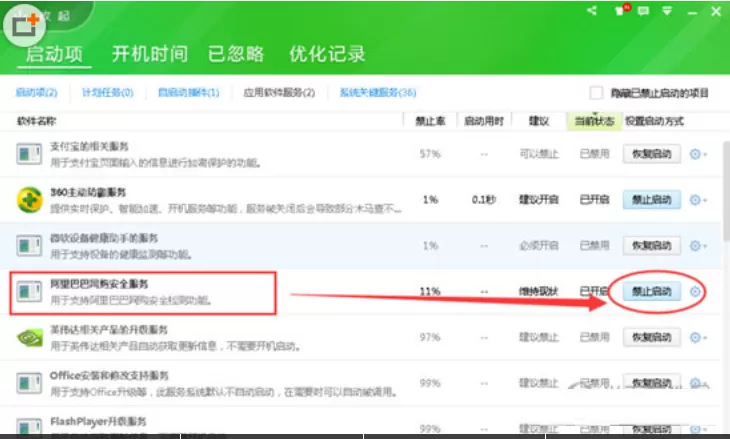Screen dimensions: 730x439
Task: Open gear dropdown for Office安装和修改支持服务 row
Action: tap(698, 383)
